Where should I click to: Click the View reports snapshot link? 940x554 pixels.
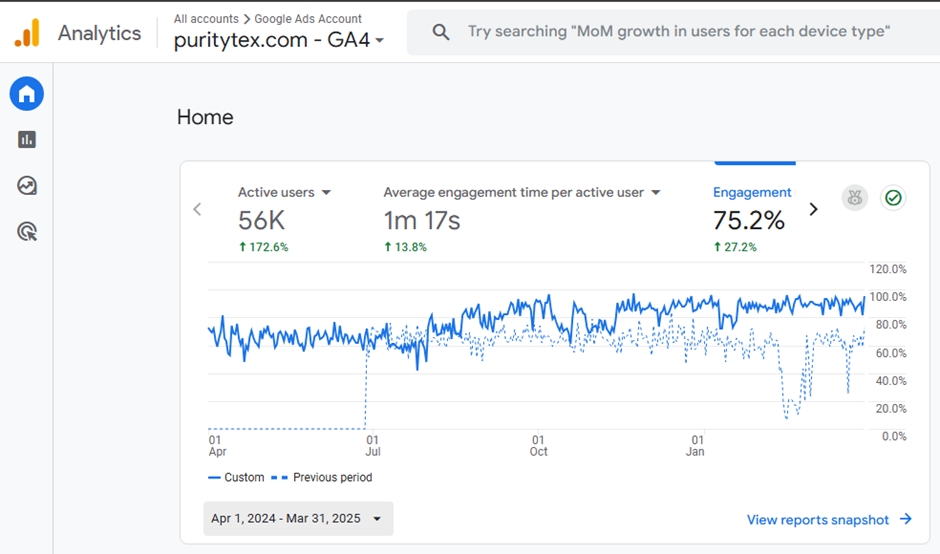[829, 520]
